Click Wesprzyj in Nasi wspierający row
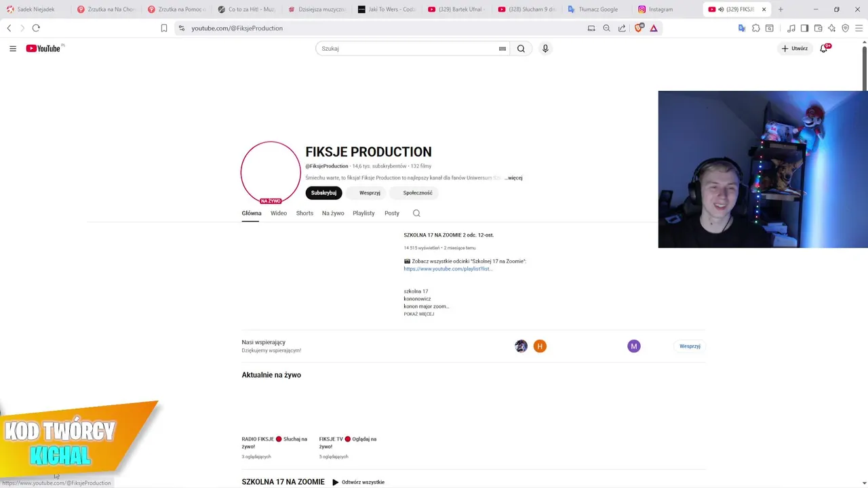The width and height of the screenshot is (868, 488). 690,346
